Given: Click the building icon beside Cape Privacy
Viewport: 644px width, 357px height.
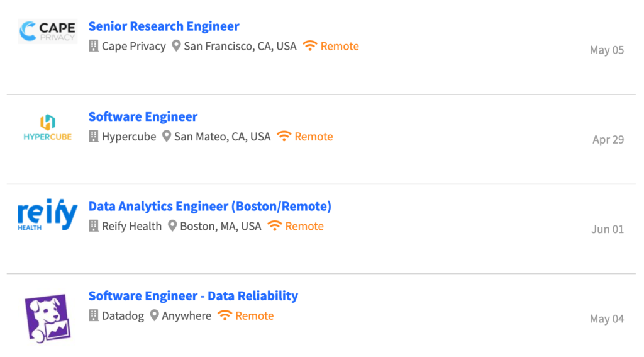Looking at the screenshot, I should click(94, 46).
